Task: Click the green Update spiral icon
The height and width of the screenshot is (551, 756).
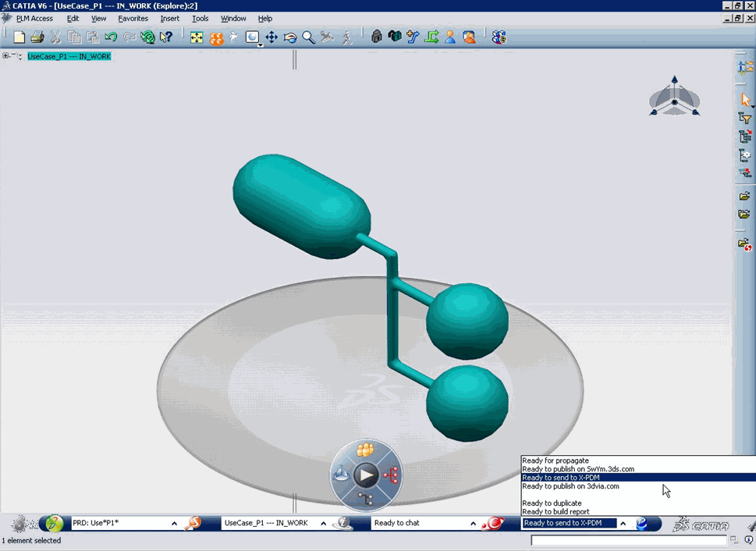Action: click(x=147, y=37)
